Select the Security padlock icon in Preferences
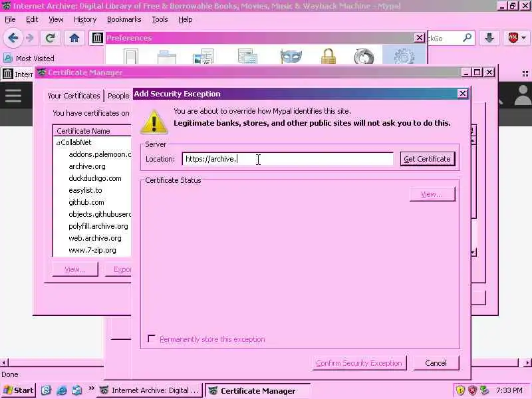 [329, 57]
